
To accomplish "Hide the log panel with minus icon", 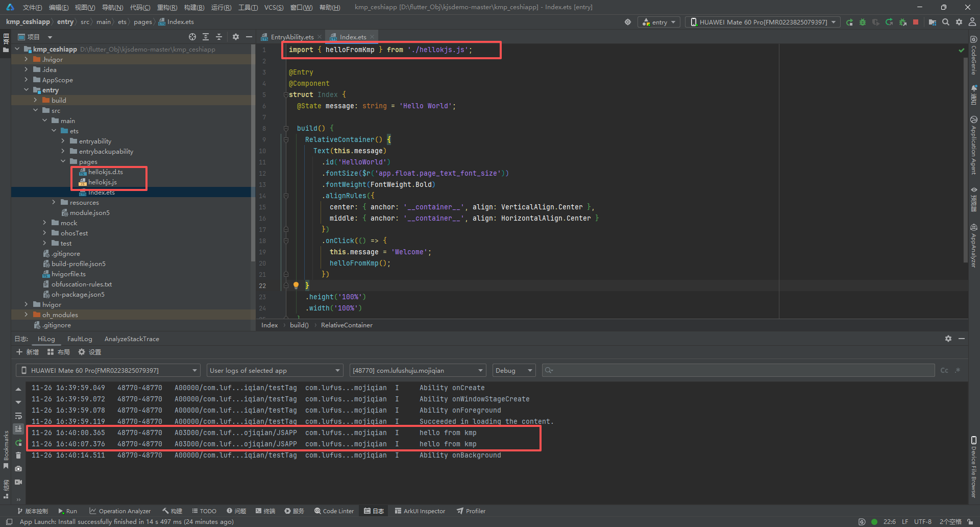I will (961, 339).
